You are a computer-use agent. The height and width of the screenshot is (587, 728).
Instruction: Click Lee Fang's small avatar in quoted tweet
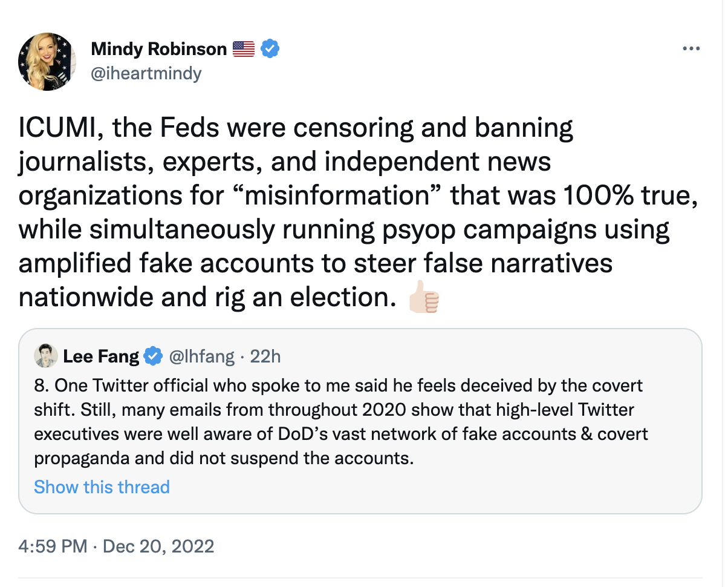click(x=46, y=356)
